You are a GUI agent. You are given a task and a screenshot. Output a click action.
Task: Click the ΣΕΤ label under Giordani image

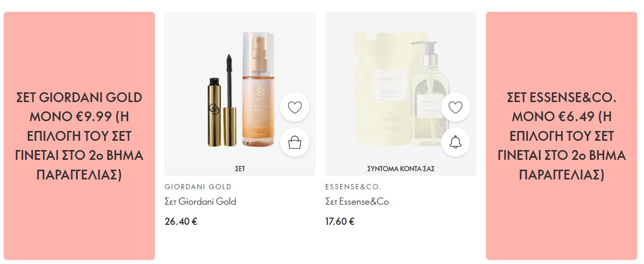click(240, 169)
